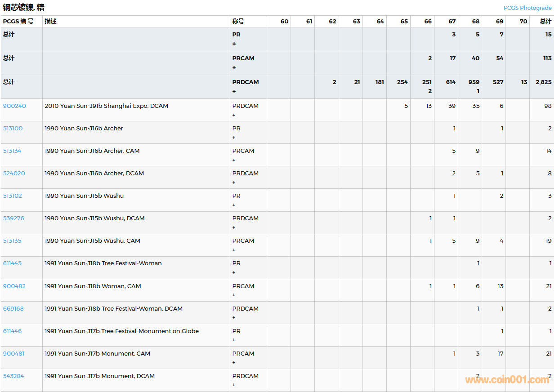This screenshot has width=555, height=392.
Task: Click the grade 70 column header
Action: point(523,22)
